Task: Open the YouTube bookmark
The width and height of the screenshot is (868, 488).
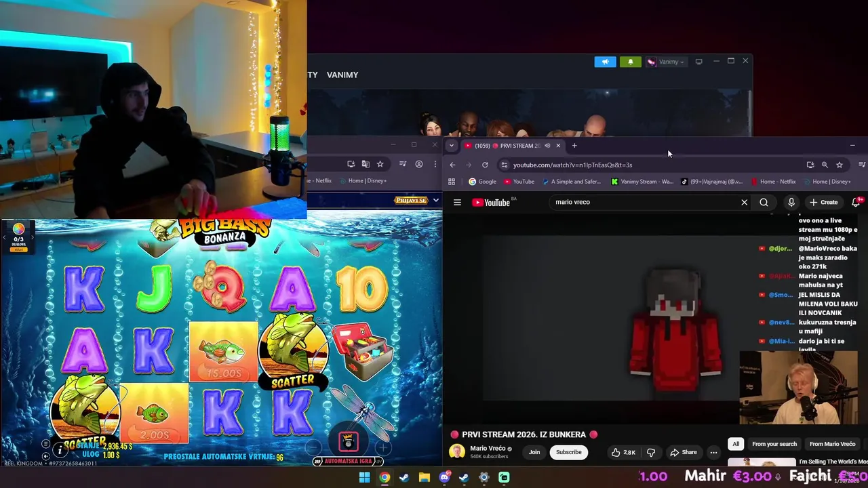Action: (519, 182)
